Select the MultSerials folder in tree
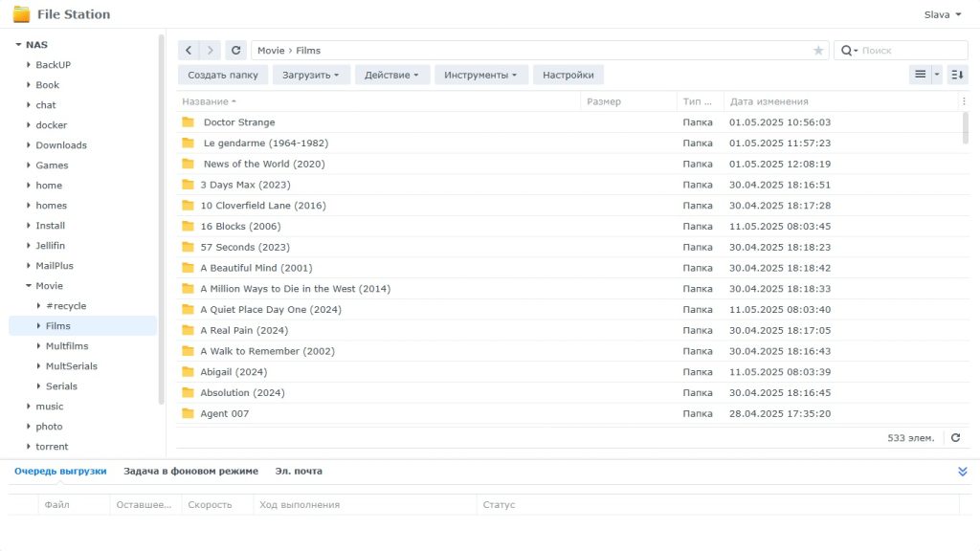Image resolution: width=980 pixels, height=551 pixels. click(71, 366)
